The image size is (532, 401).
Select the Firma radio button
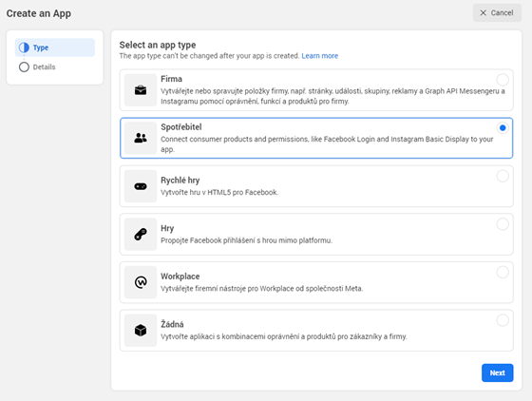click(503, 80)
